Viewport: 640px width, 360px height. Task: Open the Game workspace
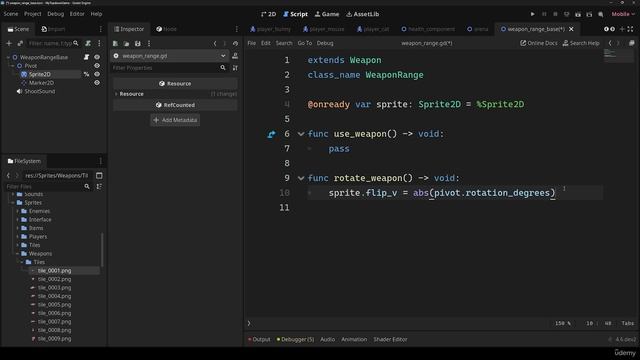tap(327, 14)
